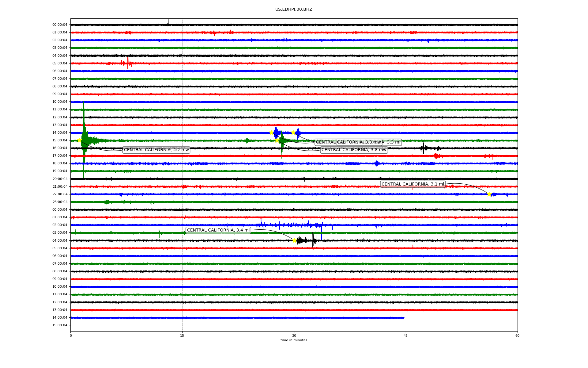This screenshot has width=588, height=368.
Task: Select the CENTRAL CALIFORNIA, 3.4 ml annotation label
Action: tap(218, 230)
